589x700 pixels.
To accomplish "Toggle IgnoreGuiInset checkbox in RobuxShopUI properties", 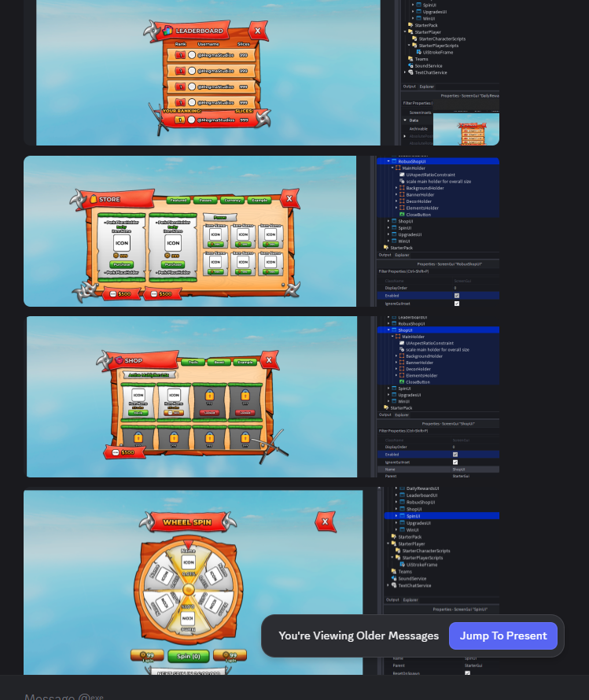I will tap(456, 304).
